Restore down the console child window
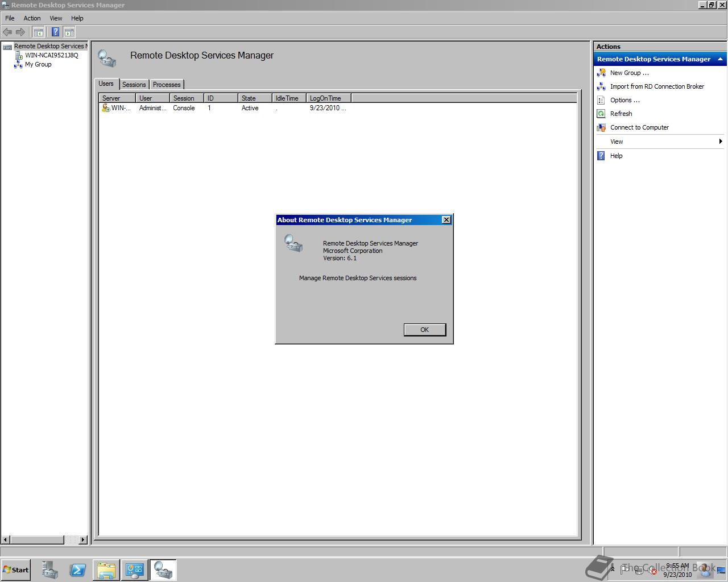 (x=711, y=5)
